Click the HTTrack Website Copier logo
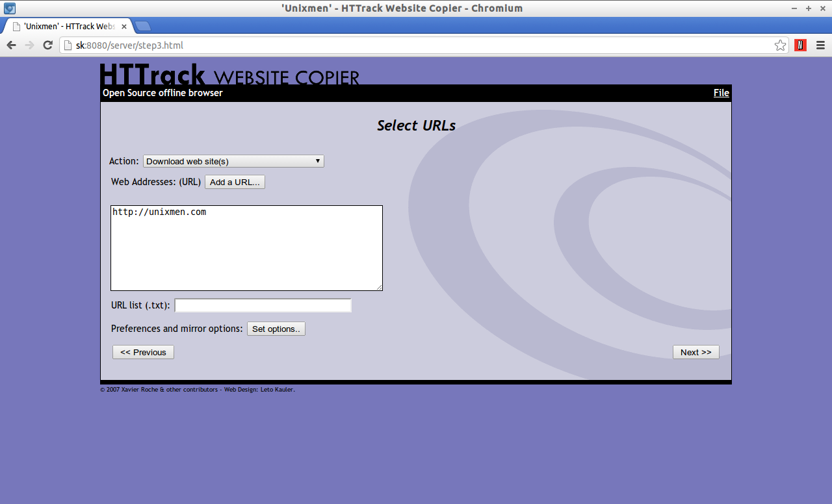The width and height of the screenshot is (832, 504). (229, 74)
